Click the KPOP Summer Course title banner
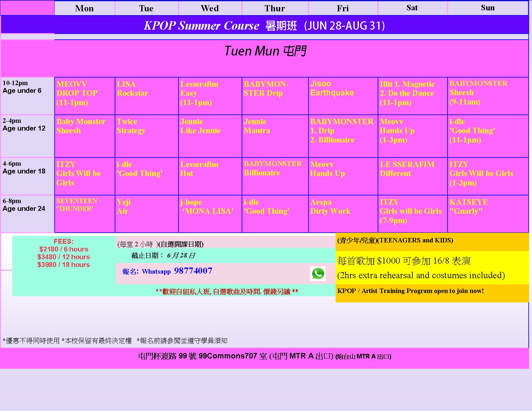Viewport: 532px width, 411px height. (x=264, y=25)
